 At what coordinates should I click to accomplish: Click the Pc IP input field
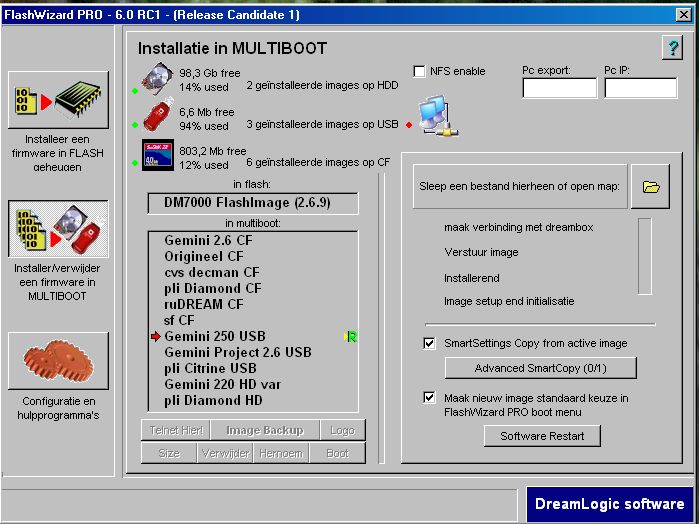[641, 88]
